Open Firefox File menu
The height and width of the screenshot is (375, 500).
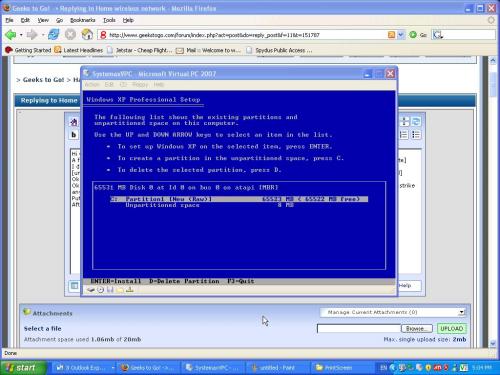tap(9, 20)
